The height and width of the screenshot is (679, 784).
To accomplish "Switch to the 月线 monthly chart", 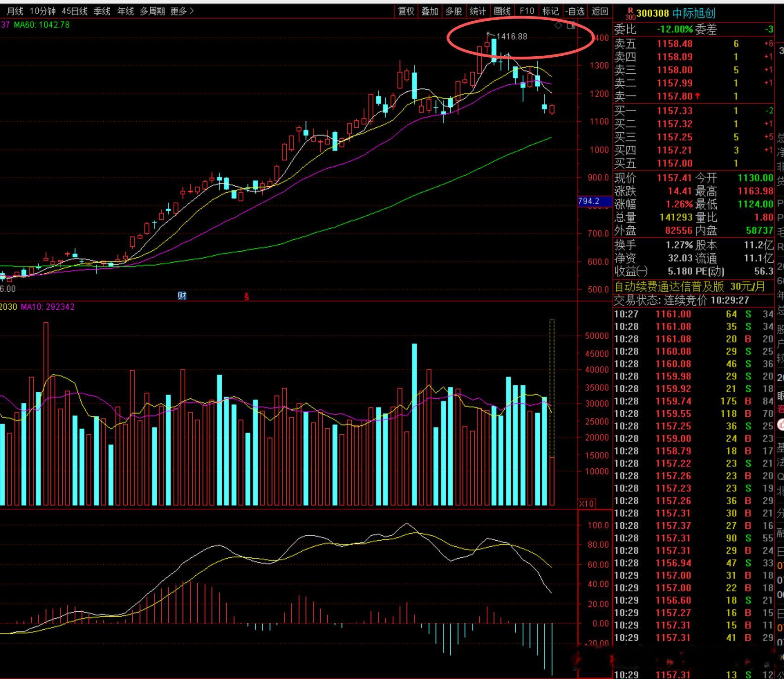I will tap(15, 11).
